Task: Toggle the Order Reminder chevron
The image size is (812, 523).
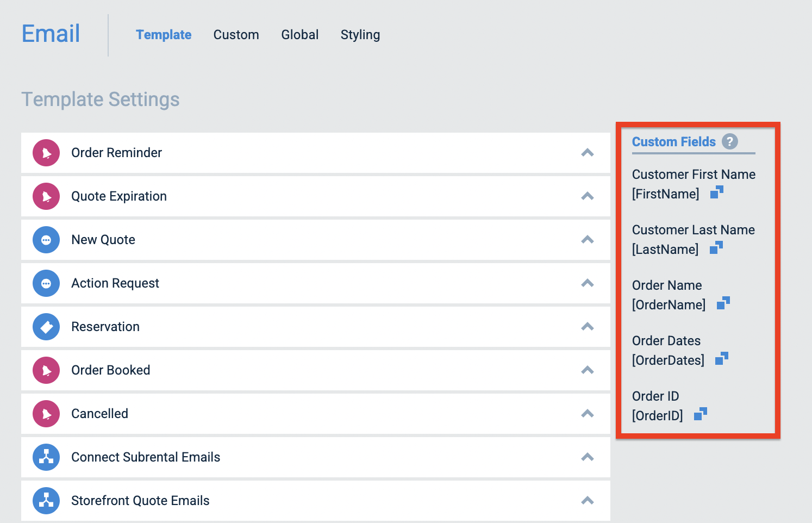Action: tap(588, 153)
